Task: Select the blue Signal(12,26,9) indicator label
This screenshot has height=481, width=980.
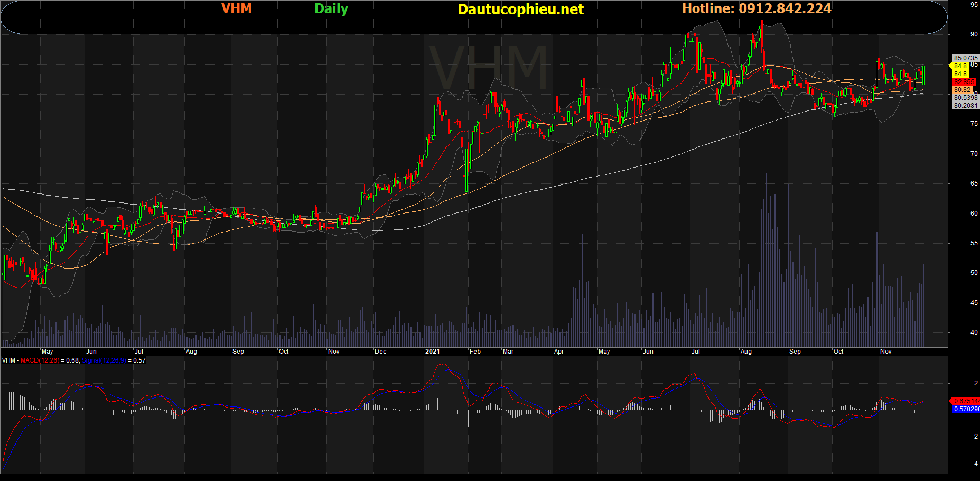Action: click(104, 360)
